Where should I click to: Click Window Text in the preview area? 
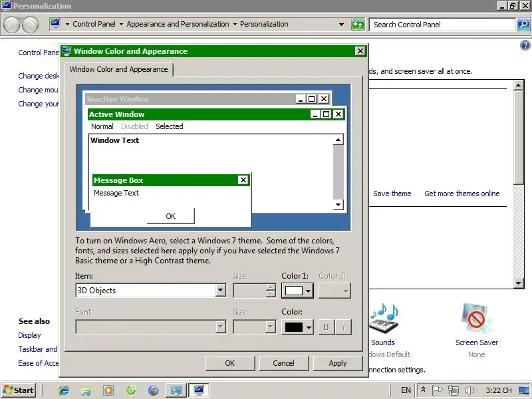tap(114, 140)
